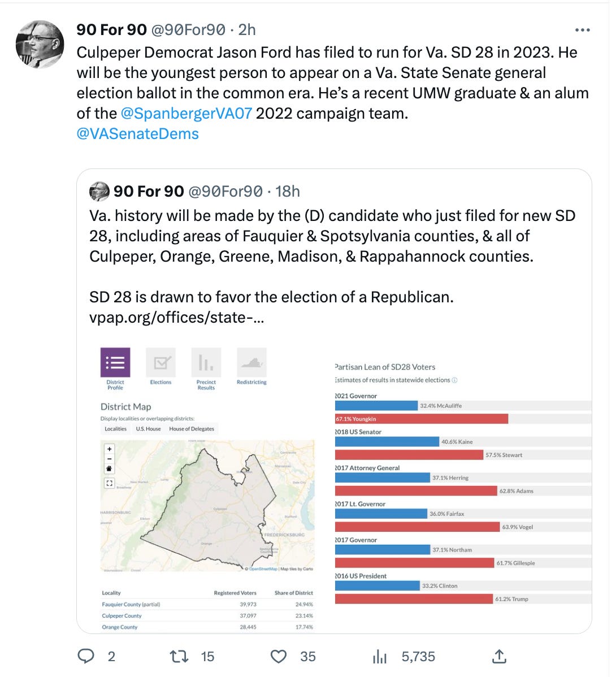Image resolution: width=616 pixels, height=677 pixels.
Task: Select the U.S. House overlay option
Action: coord(148,429)
